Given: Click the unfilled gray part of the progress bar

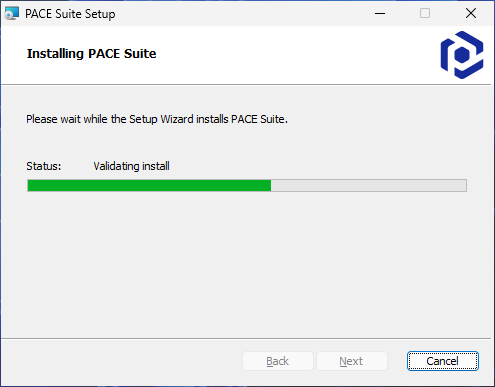Looking at the screenshot, I should [x=369, y=185].
